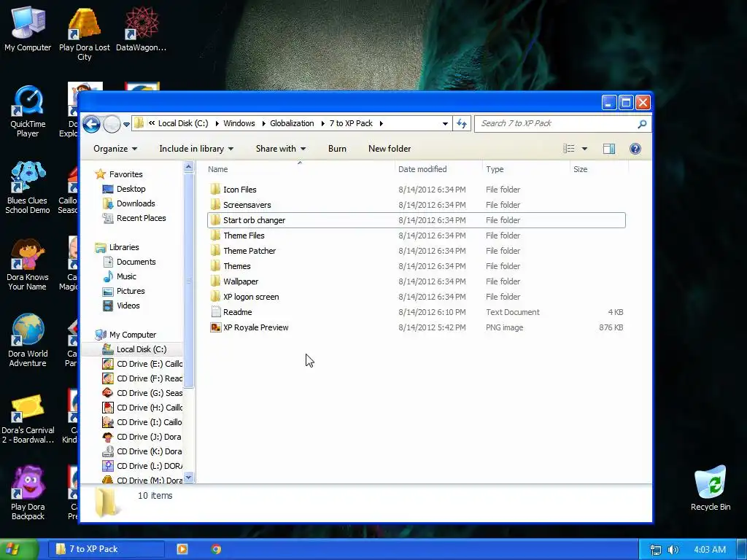This screenshot has height=560, width=747.
Task: Select CD Drive (G:) in navigation pane
Action: [142, 393]
